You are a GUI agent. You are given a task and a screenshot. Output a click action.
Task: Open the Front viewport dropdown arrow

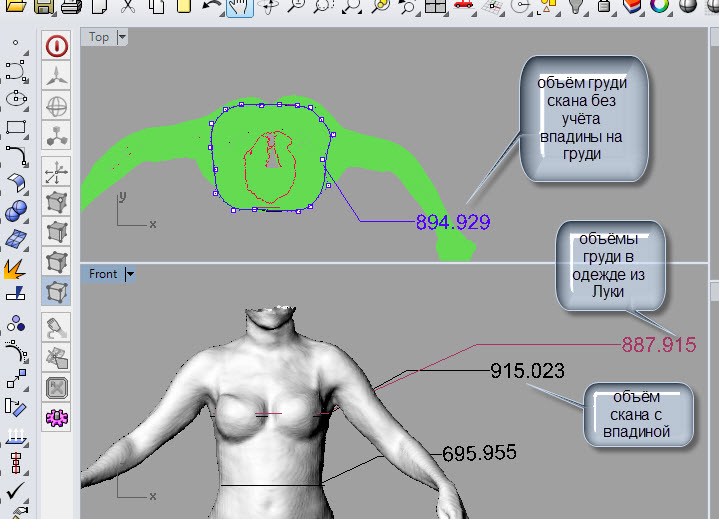click(x=131, y=273)
